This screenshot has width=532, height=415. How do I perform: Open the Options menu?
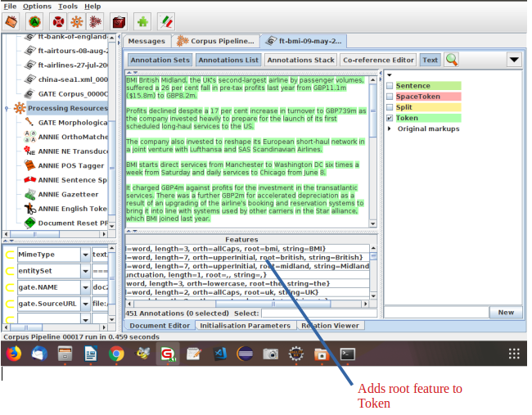(x=37, y=7)
